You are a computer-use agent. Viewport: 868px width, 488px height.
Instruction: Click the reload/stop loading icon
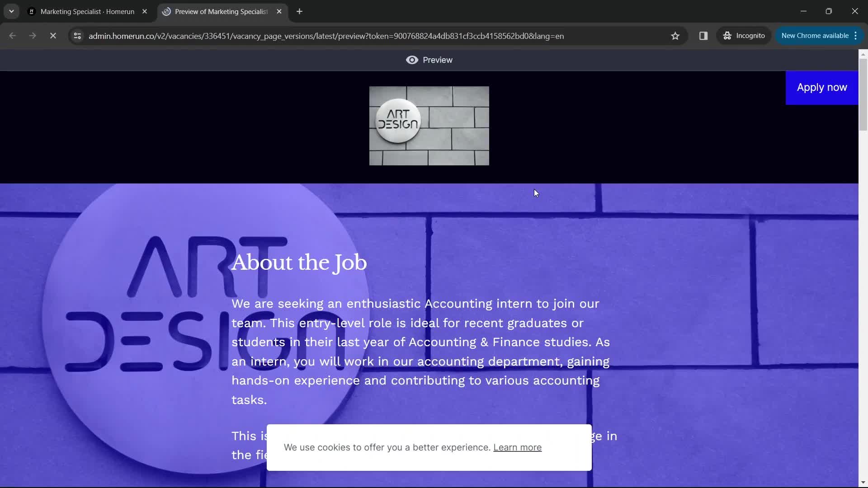[52, 36]
